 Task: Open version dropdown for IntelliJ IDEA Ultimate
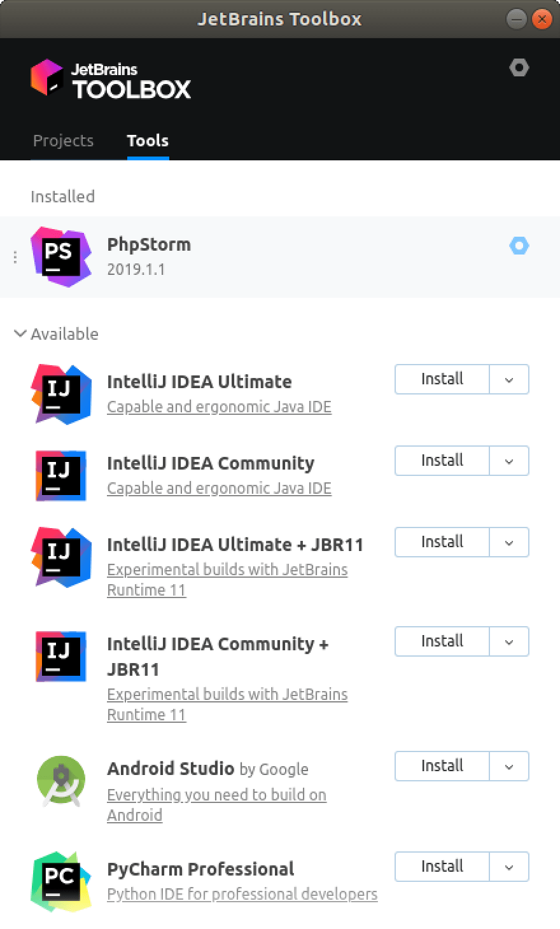[x=509, y=379]
